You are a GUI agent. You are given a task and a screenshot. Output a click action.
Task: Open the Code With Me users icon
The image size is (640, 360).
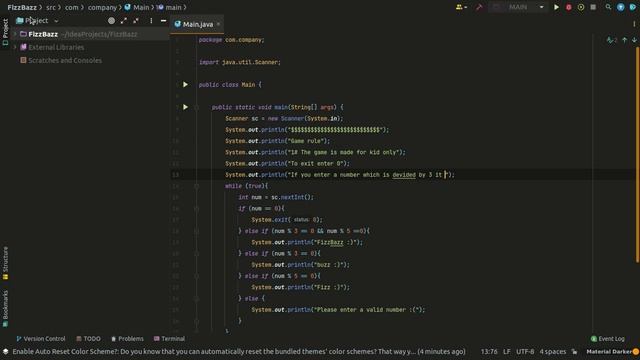coord(461,7)
